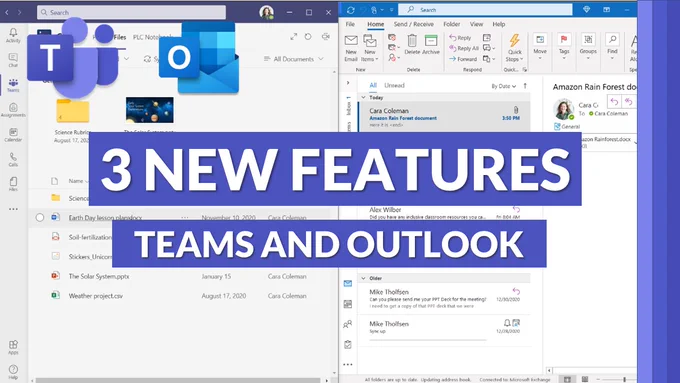680x383 pixels.
Task: Open Mike Tholfsen email about PPT Deck
Action: [x=445, y=299]
